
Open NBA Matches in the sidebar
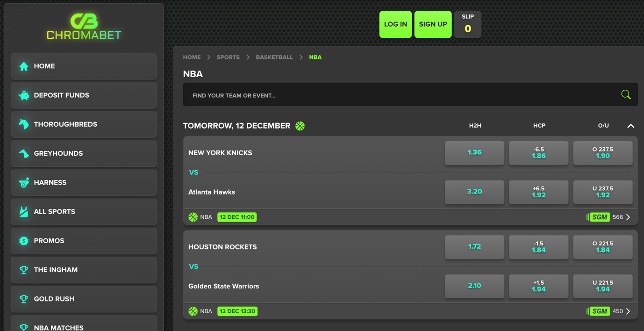pos(84,324)
